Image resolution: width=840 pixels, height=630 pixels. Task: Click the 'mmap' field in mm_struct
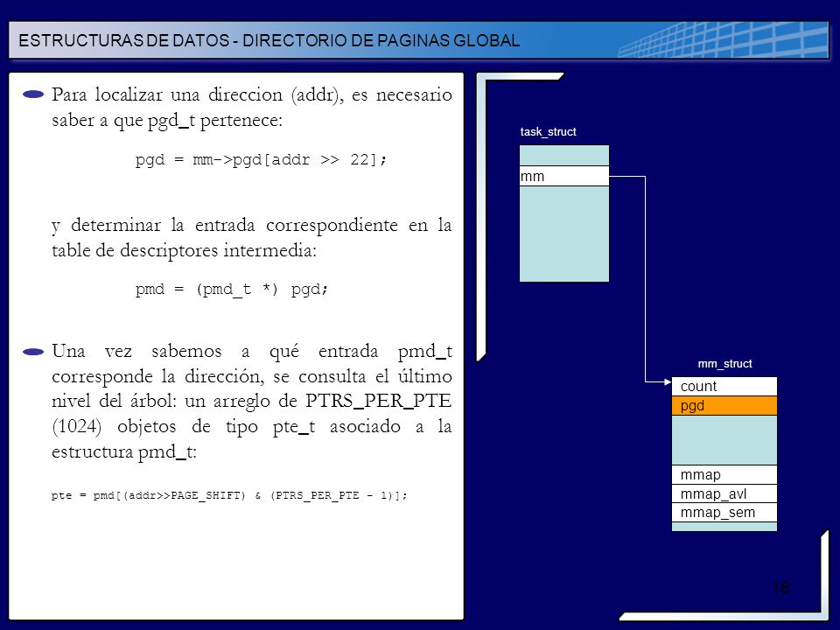tap(724, 474)
